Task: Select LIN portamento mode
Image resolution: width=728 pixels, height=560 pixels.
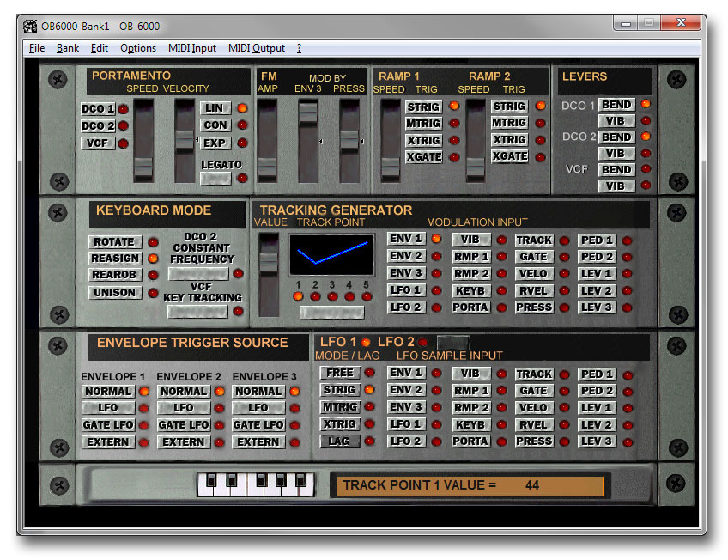Action: [215, 107]
